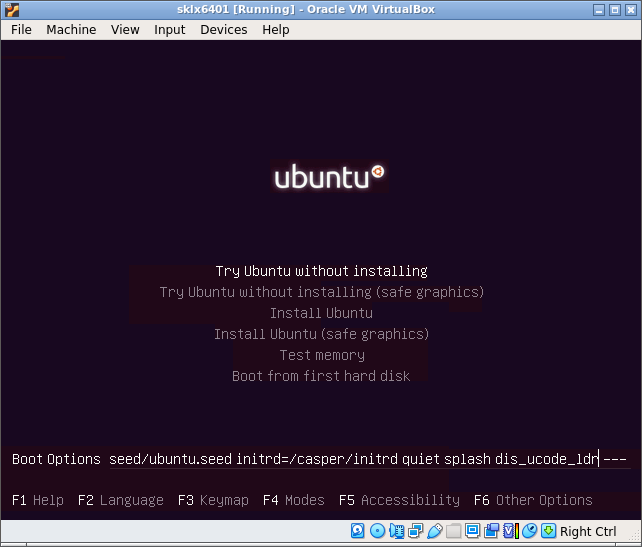The width and height of the screenshot is (642, 547).
Task: Click the hard disk activity status icon
Action: pyautogui.click(x=358, y=531)
